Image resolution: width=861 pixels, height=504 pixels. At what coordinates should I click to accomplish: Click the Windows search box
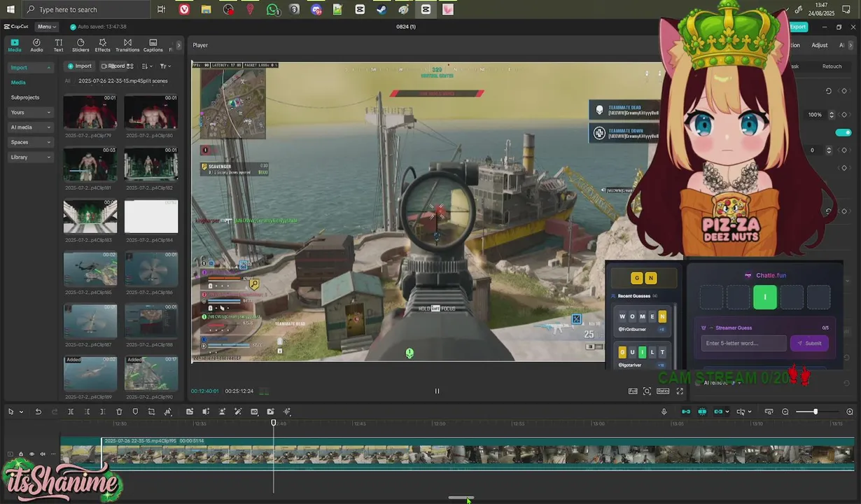click(x=86, y=9)
